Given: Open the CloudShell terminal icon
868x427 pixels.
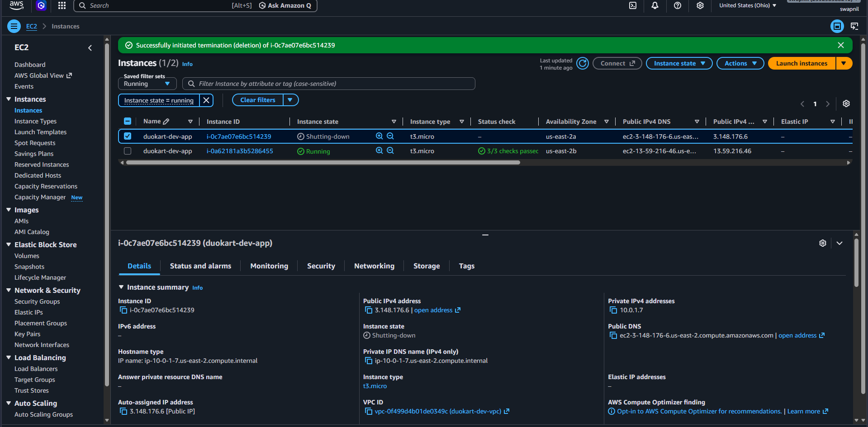Looking at the screenshot, I should pos(633,5).
